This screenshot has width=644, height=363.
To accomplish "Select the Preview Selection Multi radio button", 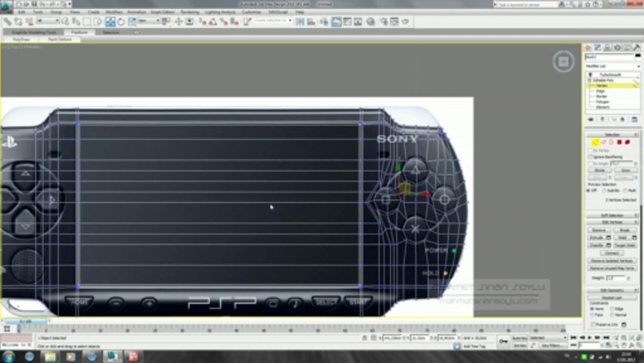I will click(625, 191).
